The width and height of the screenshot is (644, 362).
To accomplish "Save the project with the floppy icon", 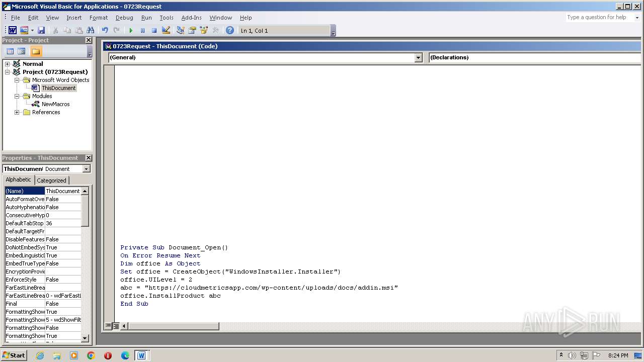I will (x=41, y=31).
